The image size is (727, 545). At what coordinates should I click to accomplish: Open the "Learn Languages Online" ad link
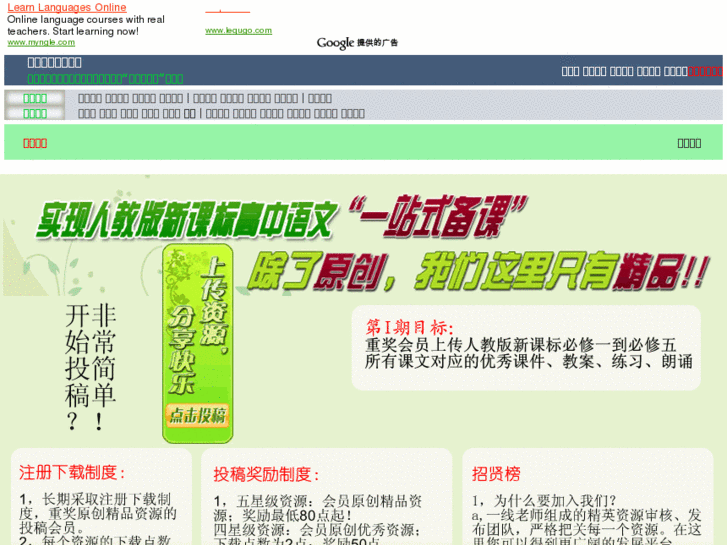click(67, 7)
